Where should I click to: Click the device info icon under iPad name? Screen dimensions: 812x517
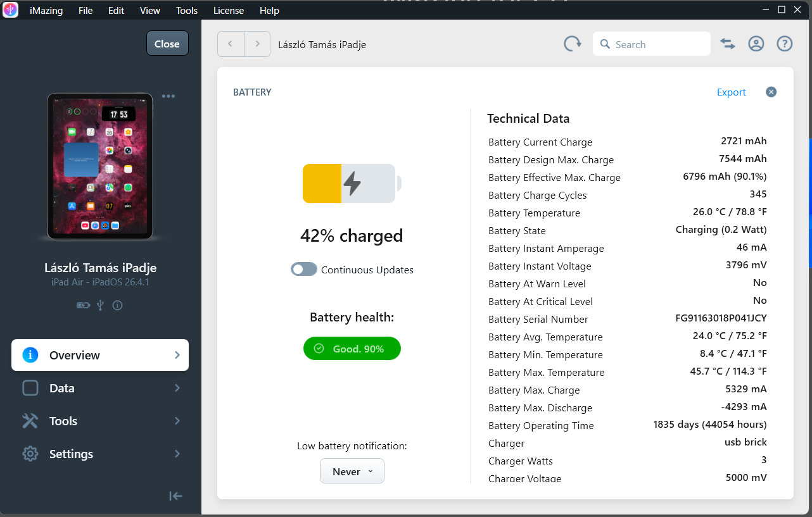pyautogui.click(x=117, y=305)
